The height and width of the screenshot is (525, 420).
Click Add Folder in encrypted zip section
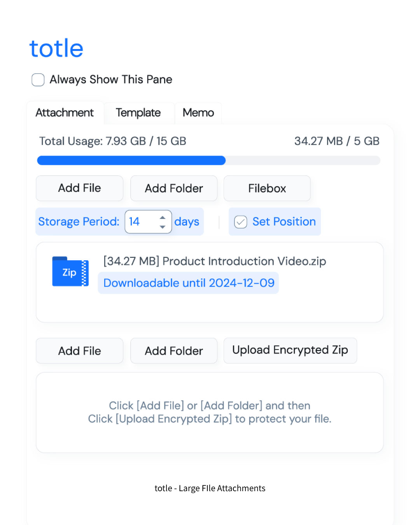tap(174, 351)
